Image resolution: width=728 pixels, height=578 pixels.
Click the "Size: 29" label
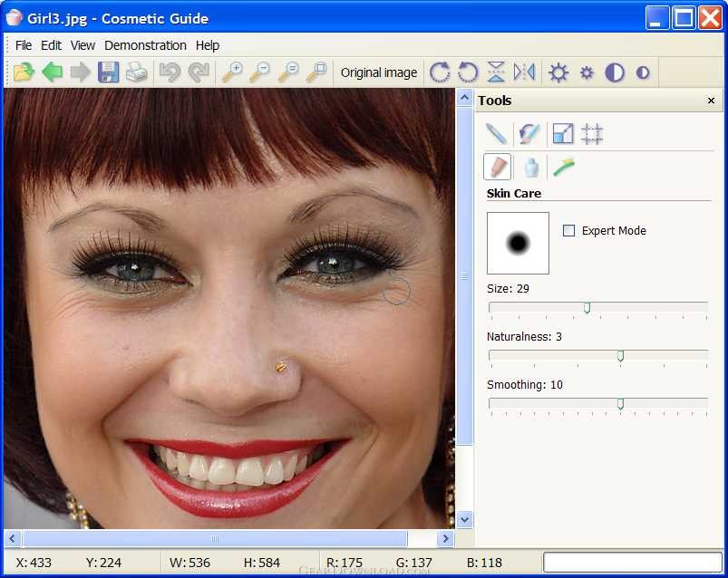(x=508, y=288)
